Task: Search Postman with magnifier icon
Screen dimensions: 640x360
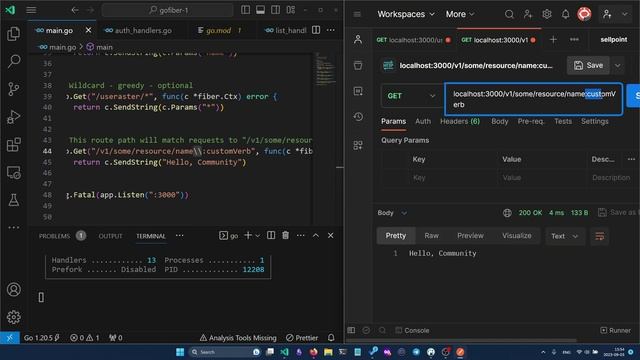Action: [509, 14]
